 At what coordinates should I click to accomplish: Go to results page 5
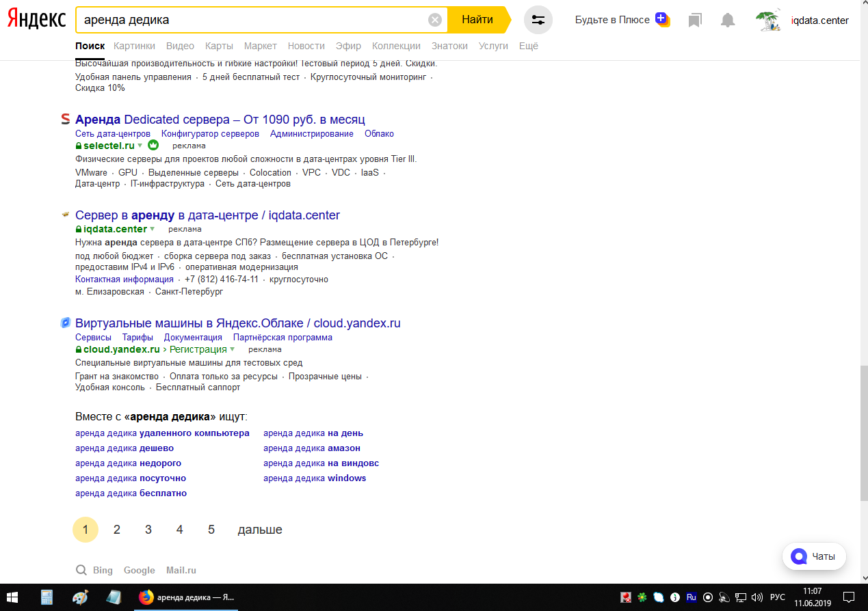point(211,530)
